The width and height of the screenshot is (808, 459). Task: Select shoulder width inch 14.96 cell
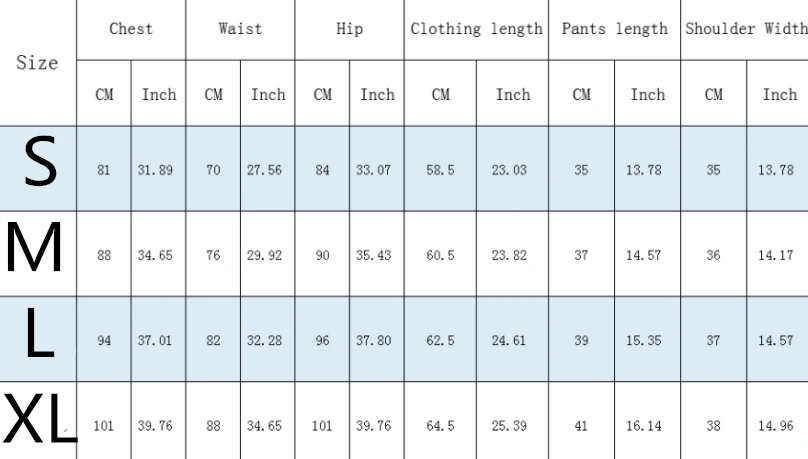coord(776,426)
